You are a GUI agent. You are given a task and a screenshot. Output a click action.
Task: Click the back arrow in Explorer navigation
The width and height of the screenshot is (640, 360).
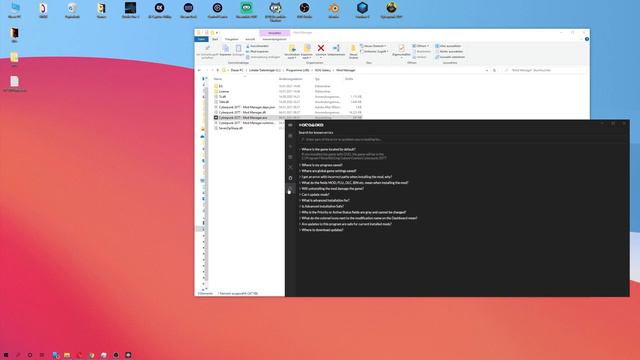point(199,70)
